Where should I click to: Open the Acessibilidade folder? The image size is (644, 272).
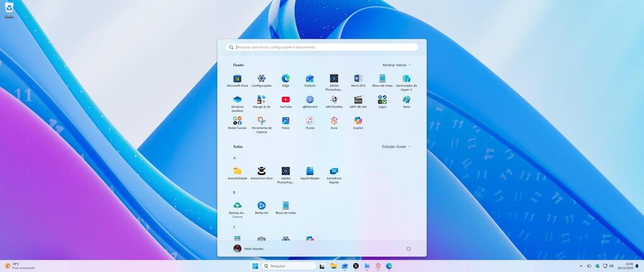(x=237, y=173)
